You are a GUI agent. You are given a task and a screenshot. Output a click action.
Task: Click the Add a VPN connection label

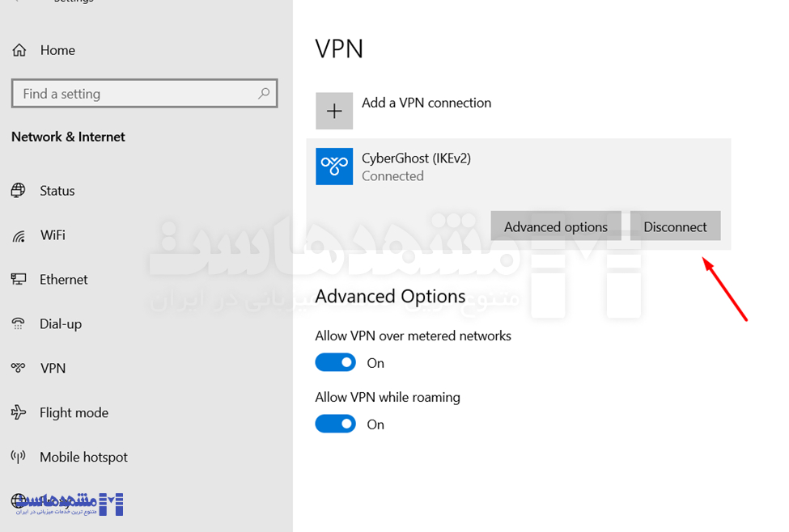pyautogui.click(x=426, y=103)
